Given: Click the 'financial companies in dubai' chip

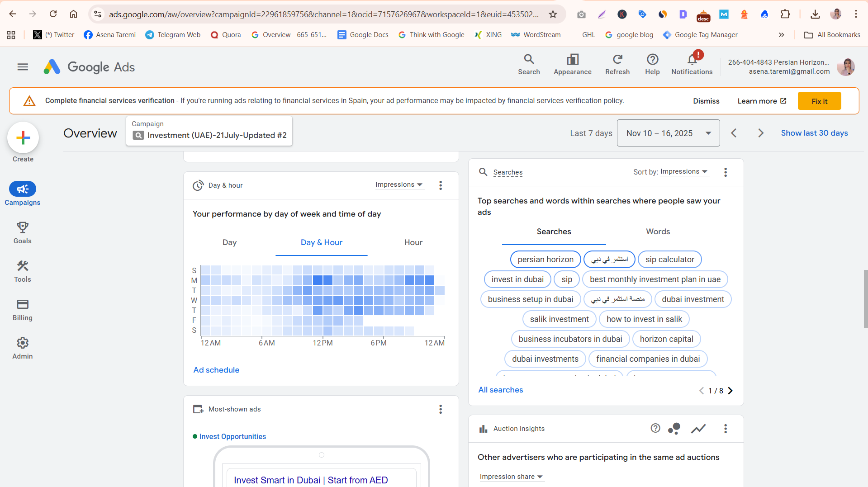Looking at the screenshot, I should coord(648,359).
